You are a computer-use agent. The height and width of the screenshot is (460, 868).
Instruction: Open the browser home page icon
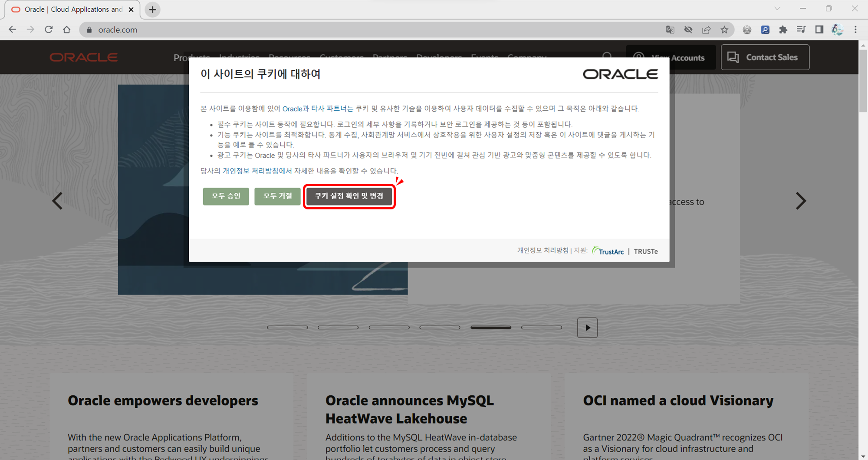coord(66,30)
